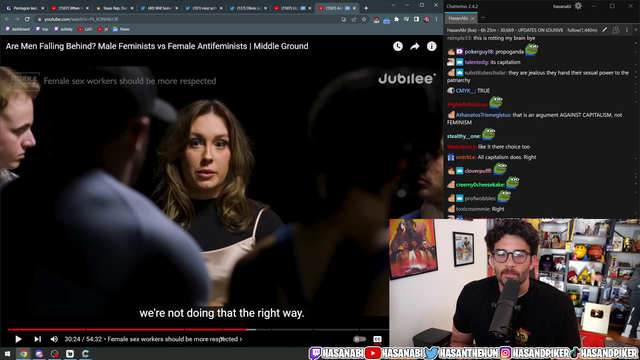Click the Watch Later clock icon
Viewport: 640px width, 360px height.
pos(398,47)
